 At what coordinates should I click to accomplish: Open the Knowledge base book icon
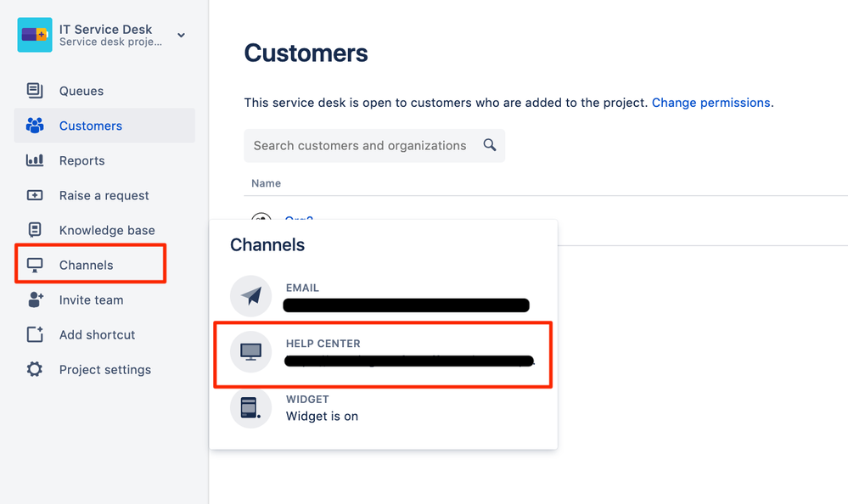click(34, 230)
